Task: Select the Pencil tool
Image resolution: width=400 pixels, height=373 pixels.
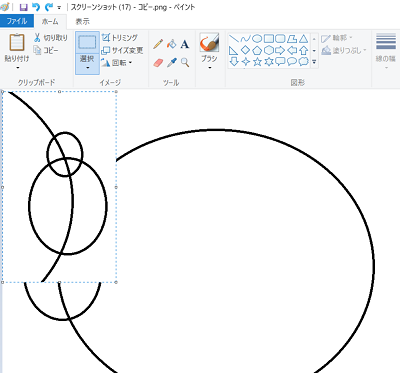Action: [158, 44]
